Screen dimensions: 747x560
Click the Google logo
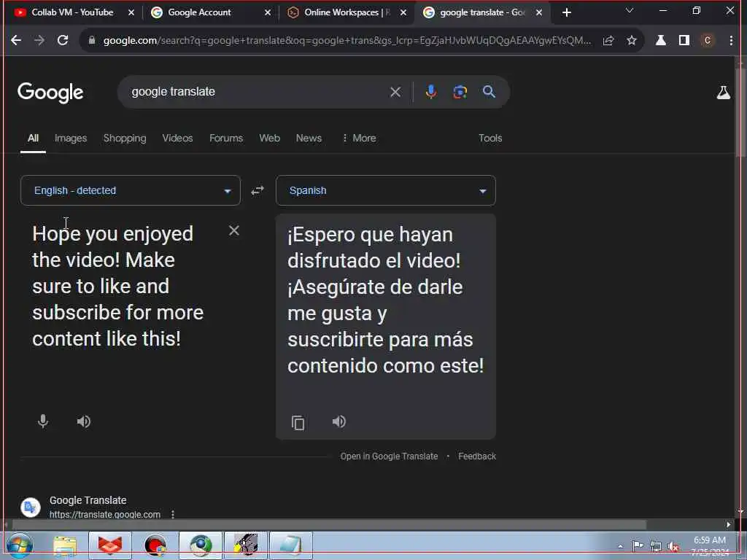[x=50, y=93]
